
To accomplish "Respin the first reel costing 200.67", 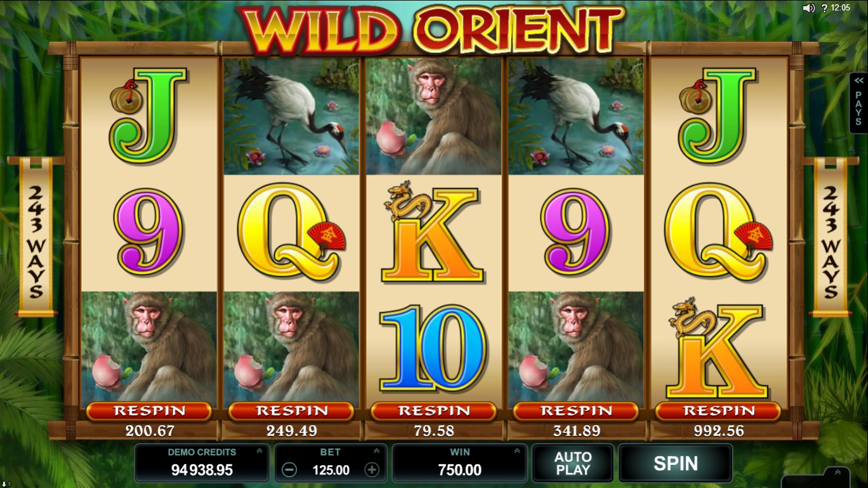I will (149, 411).
